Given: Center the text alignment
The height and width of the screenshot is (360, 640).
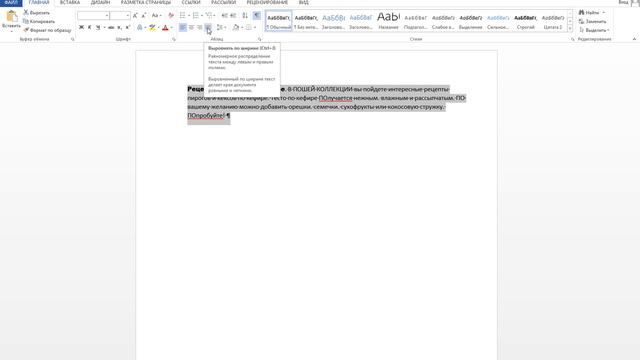Looking at the screenshot, I should pyautogui.click(x=191, y=27).
